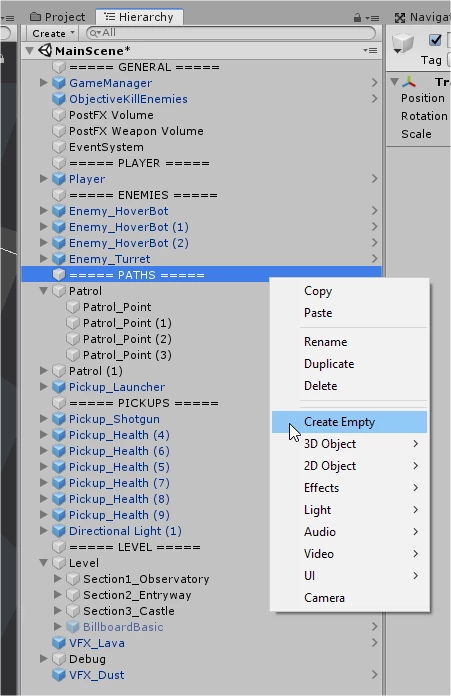451x696 pixels.
Task: Collapse the Transform component foldout
Action: (x=394, y=82)
